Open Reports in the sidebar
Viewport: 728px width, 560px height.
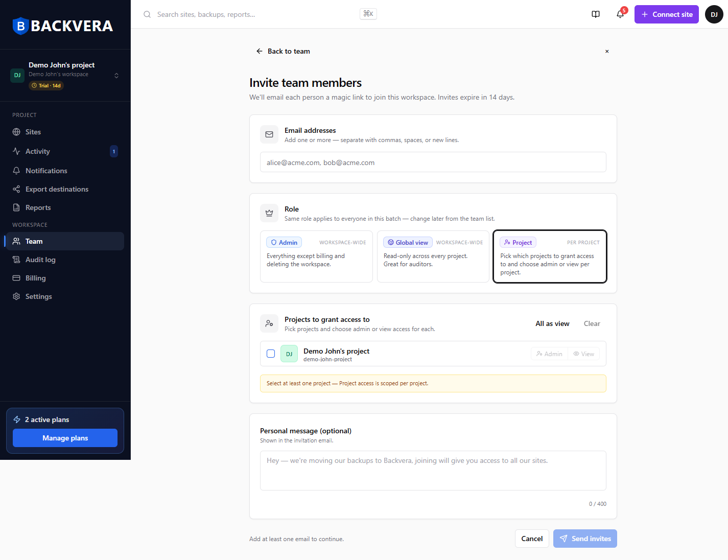[x=65, y=207]
